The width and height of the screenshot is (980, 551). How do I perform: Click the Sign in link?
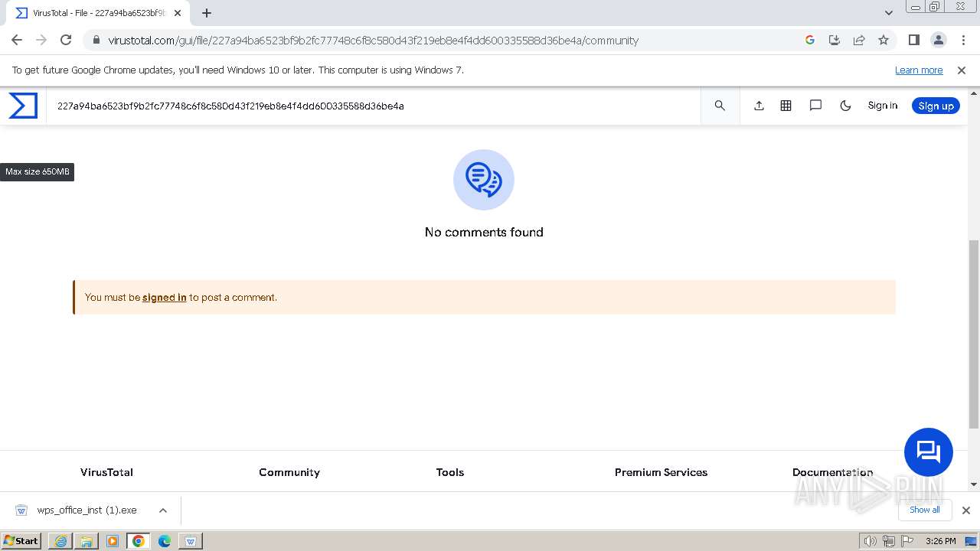coord(882,106)
